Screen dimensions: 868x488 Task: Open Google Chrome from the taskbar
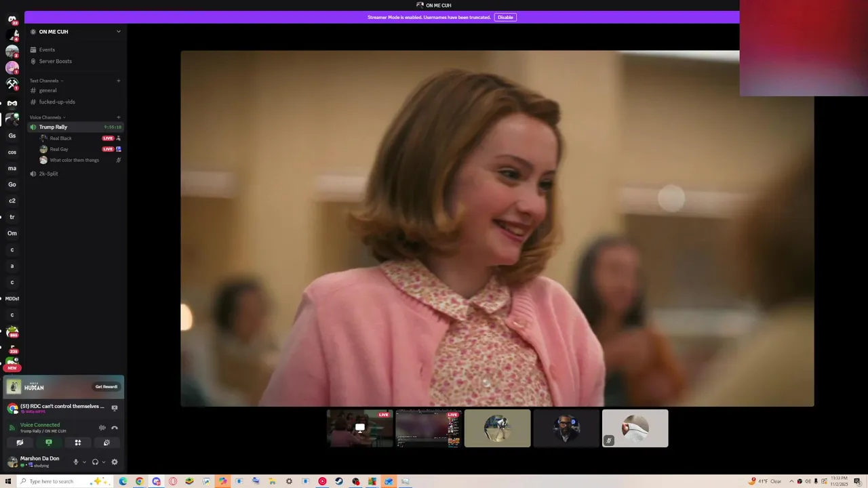tap(140, 481)
